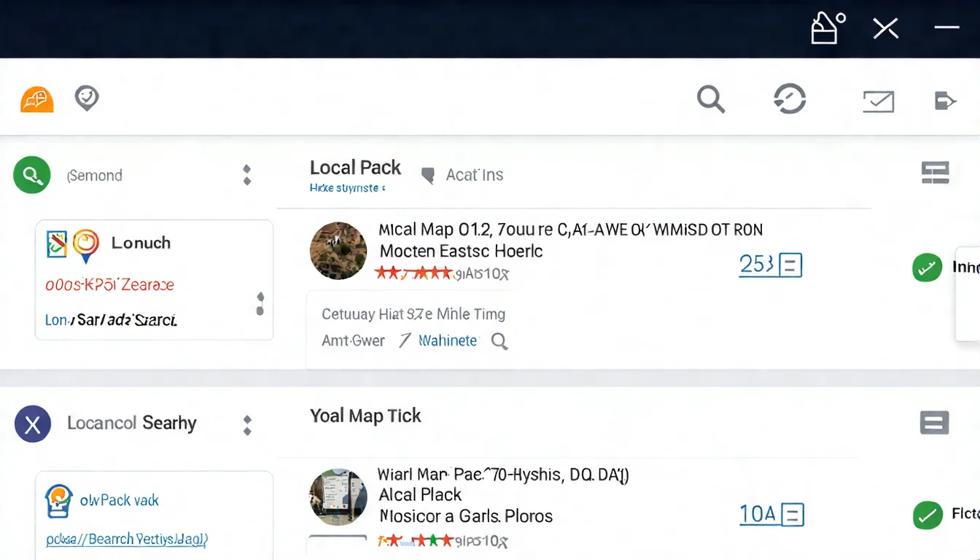Click the Local Pack result thumbnail image
980x560 pixels.
coord(338,251)
